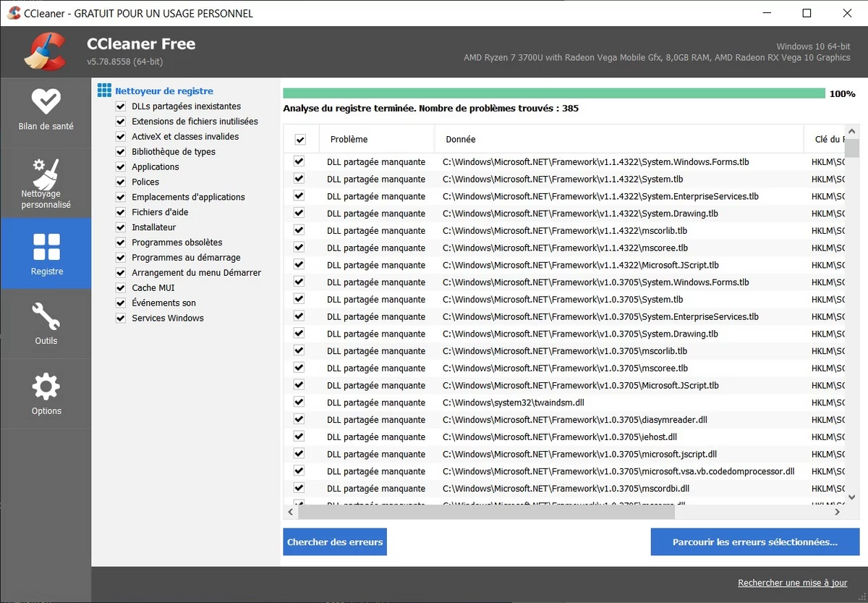Select the v1.0.3705 mscorlib.tlb path
This screenshot has height=603, width=868.
[x=565, y=351]
